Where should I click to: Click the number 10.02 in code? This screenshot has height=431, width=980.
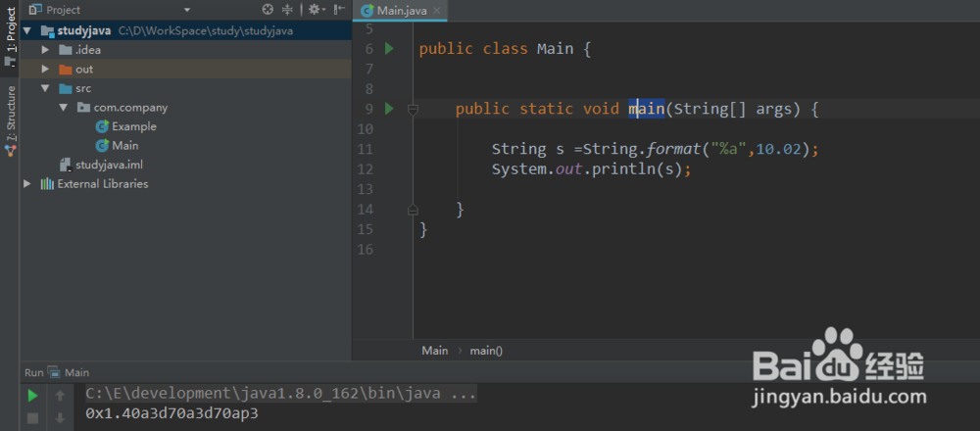coord(779,149)
